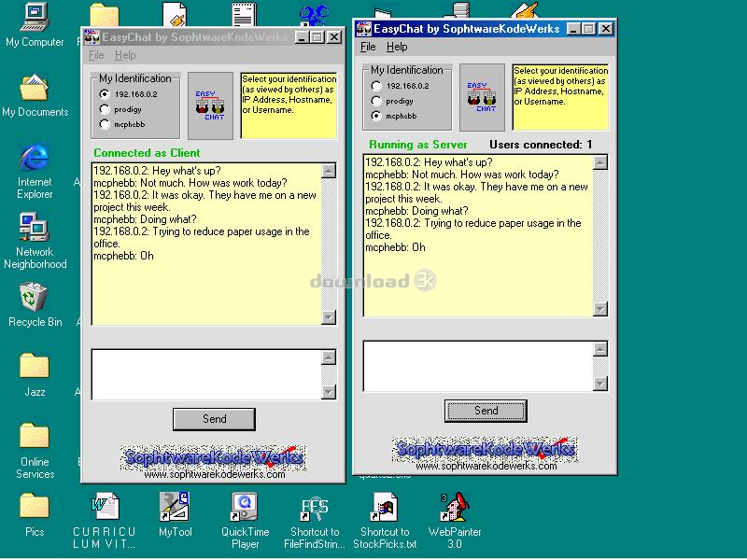
Task: Click 'Running as Server' status text
Action: coord(417,145)
